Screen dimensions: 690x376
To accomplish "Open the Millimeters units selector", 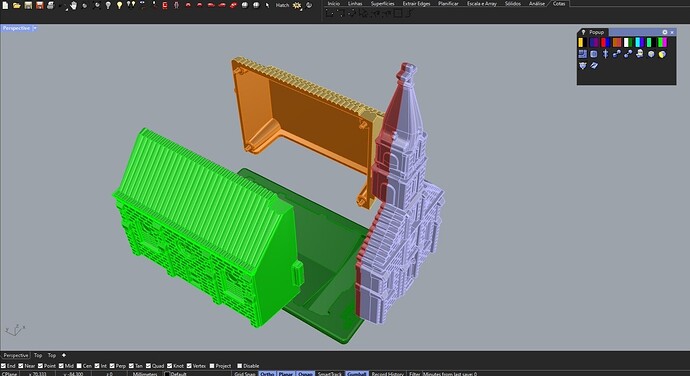I will point(145,373).
